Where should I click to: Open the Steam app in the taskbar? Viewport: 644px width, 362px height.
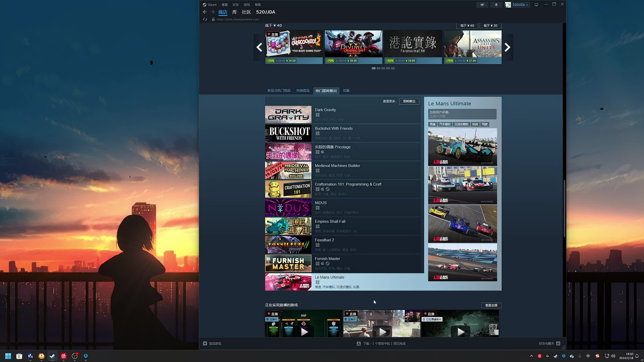52,356
